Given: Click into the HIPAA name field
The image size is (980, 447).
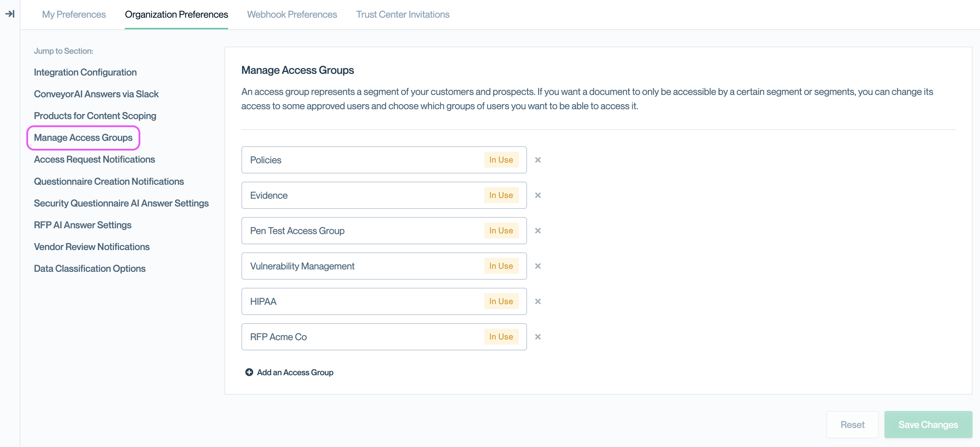Looking at the screenshot, I should pyautogui.click(x=361, y=301).
